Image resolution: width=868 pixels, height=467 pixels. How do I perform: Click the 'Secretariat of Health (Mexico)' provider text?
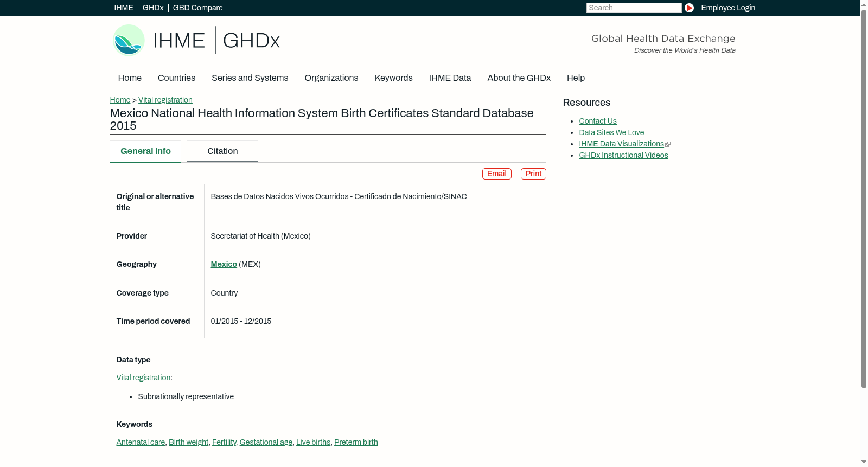260,236
